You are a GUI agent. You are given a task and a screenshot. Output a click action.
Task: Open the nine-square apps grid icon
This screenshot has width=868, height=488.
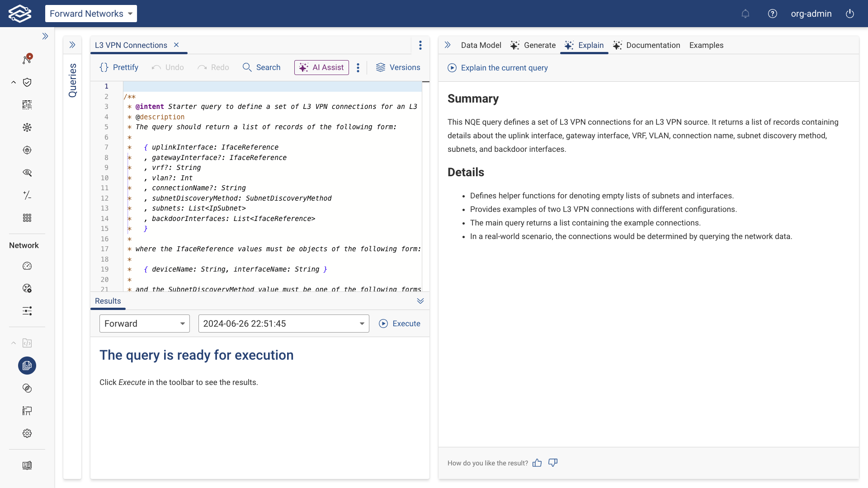coord(27,218)
